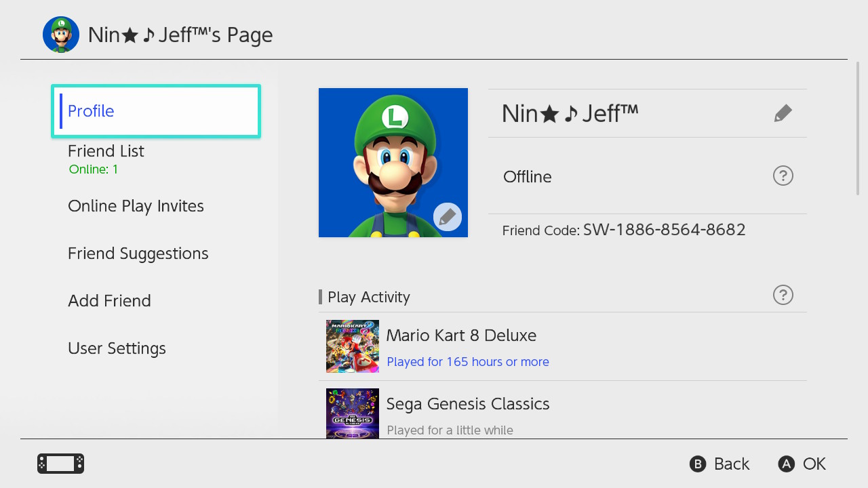Viewport: 868px width, 488px height.
Task: Click the Switch console icon at bottom left
Action: pyautogui.click(x=60, y=464)
